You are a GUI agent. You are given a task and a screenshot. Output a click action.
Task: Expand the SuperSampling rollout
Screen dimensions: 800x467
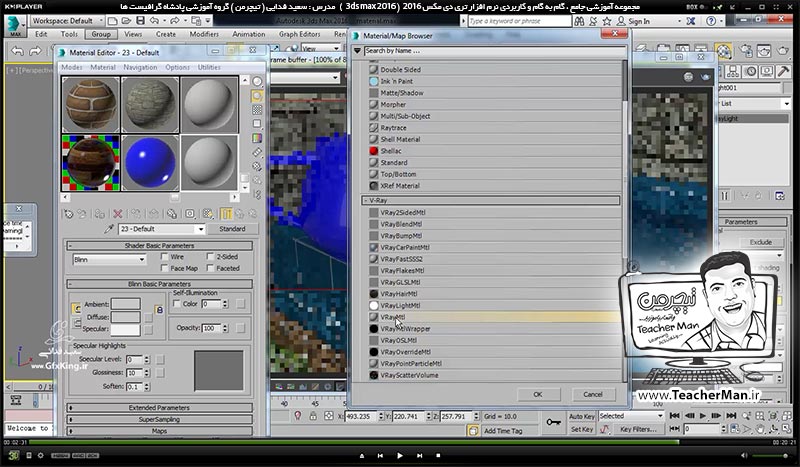159,420
